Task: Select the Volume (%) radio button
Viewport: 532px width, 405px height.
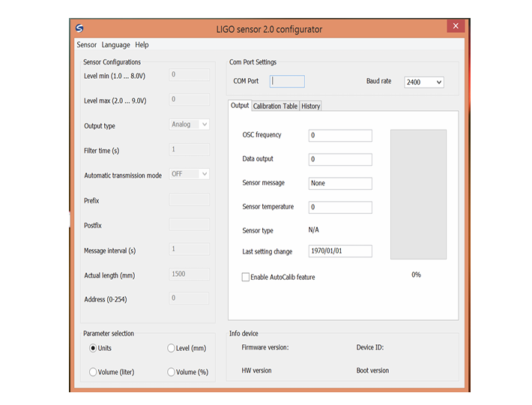Action: click(x=171, y=372)
